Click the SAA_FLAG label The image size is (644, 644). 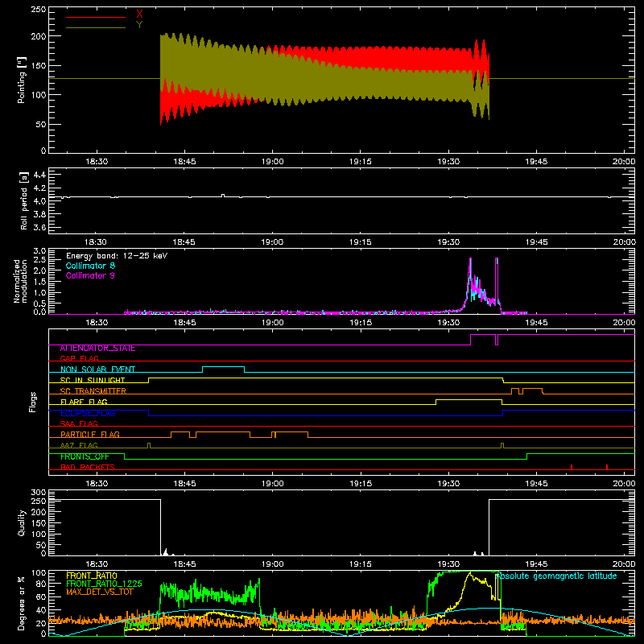tap(79, 423)
